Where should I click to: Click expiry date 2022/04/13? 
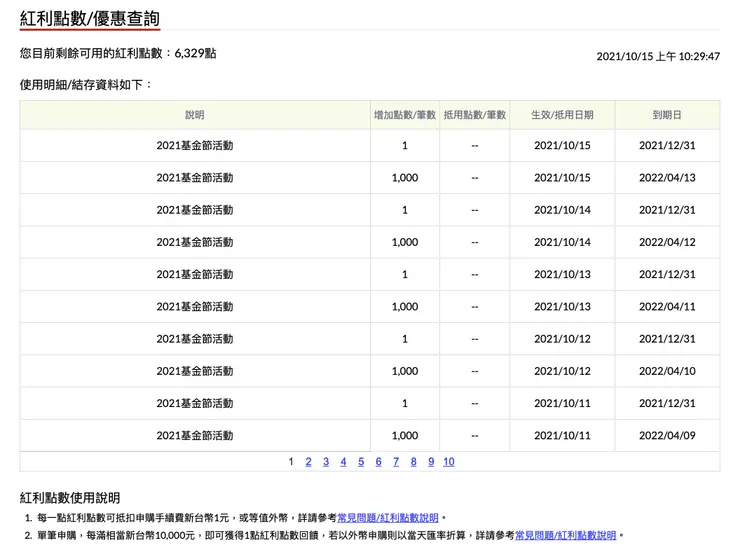[667, 177]
